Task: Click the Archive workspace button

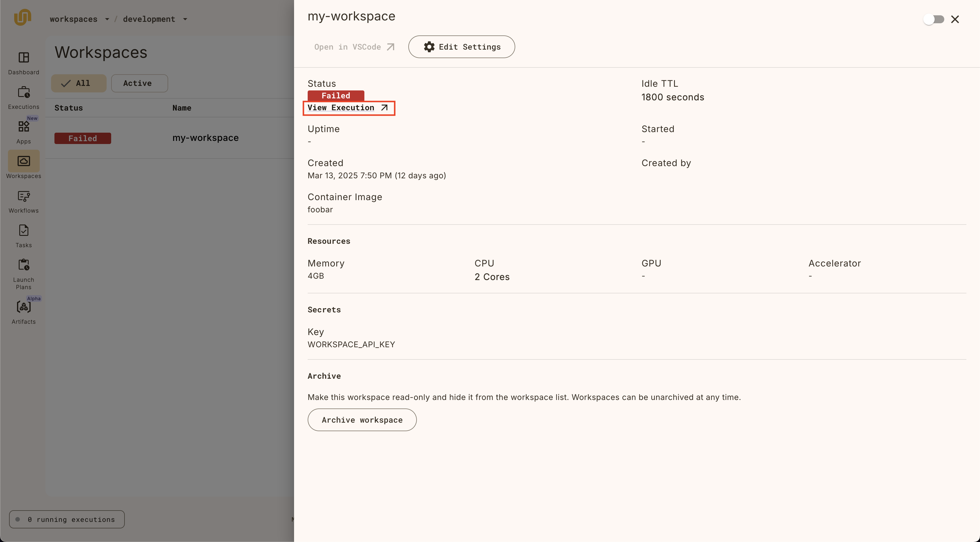Action: click(x=362, y=420)
